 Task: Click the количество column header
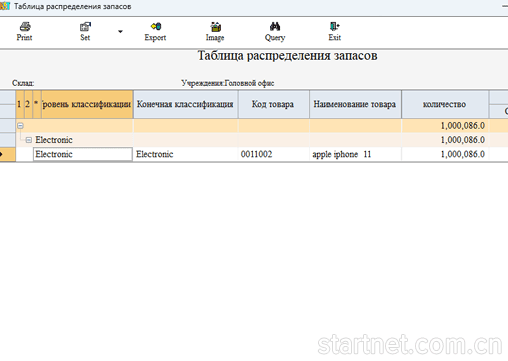pyautogui.click(x=445, y=104)
